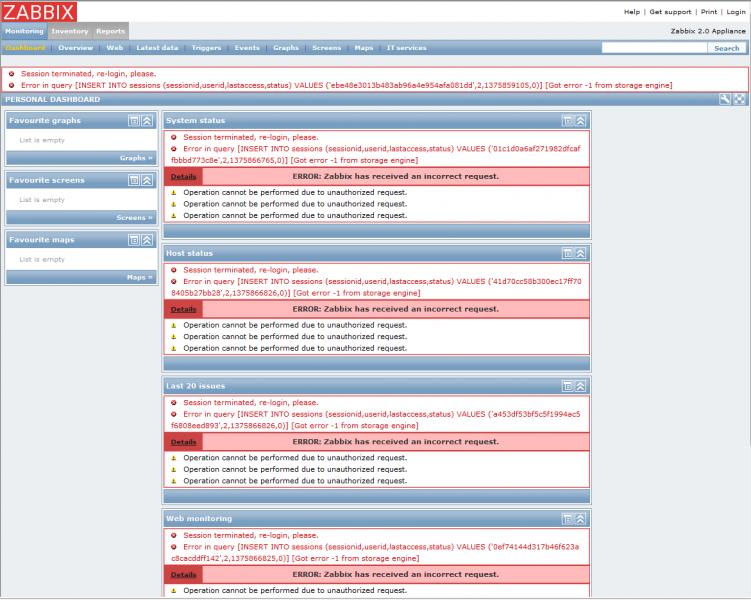Click the dashboard configuration wrench icon
The image size is (751, 600).
click(725, 99)
